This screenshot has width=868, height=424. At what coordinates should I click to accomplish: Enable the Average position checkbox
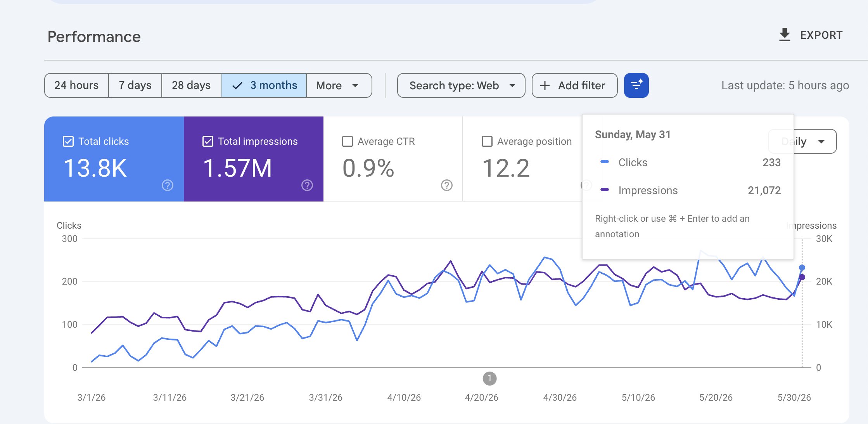tap(487, 141)
